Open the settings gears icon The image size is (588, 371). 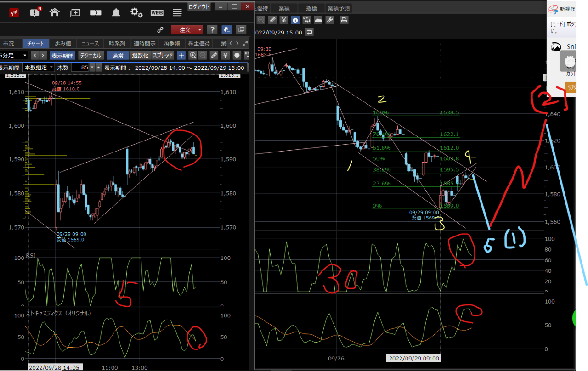click(x=136, y=12)
